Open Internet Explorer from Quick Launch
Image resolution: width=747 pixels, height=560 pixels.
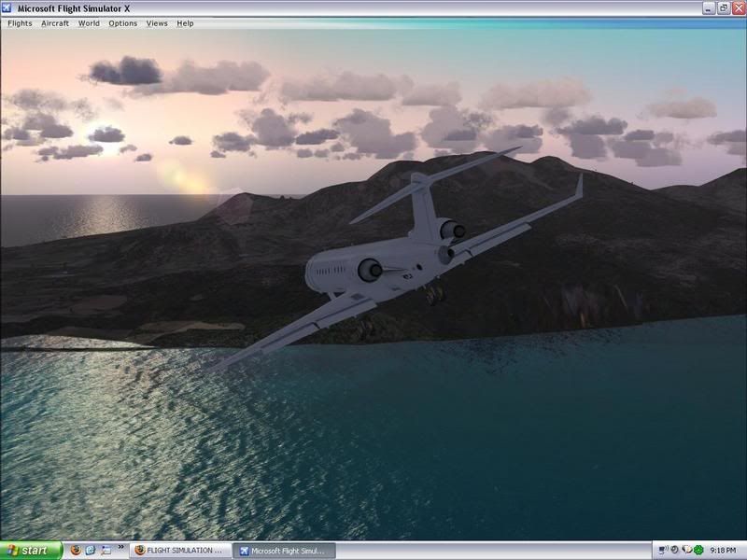point(91,551)
